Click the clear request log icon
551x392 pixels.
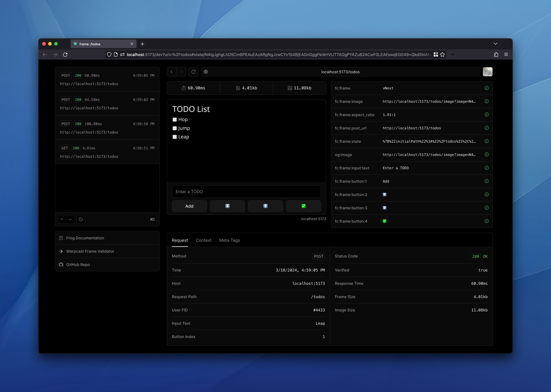tap(81, 219)
